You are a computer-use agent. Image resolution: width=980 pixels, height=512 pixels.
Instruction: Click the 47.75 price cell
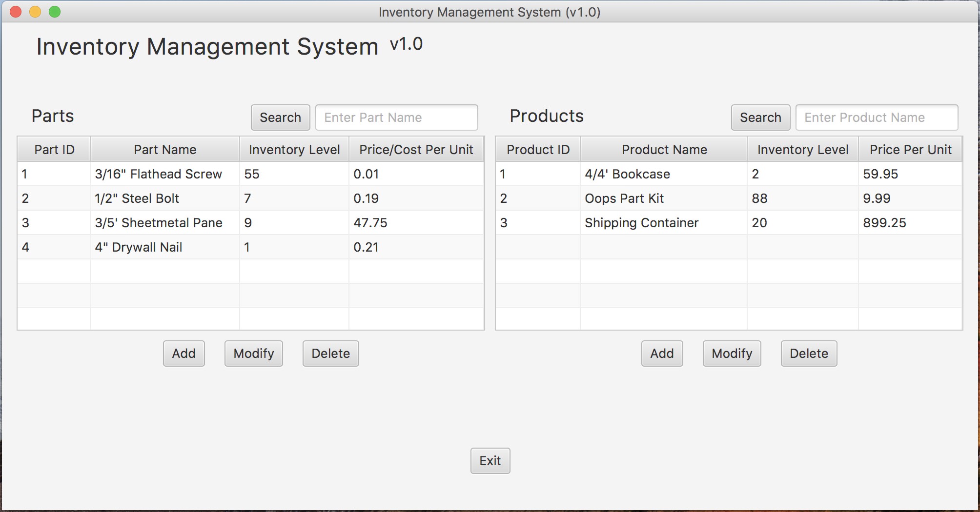[416, 223]
